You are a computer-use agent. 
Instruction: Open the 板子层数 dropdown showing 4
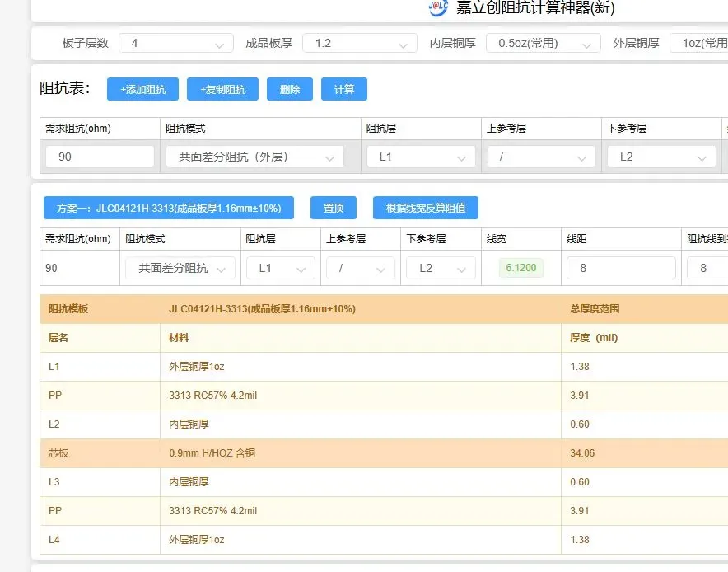tap(176, 43)
